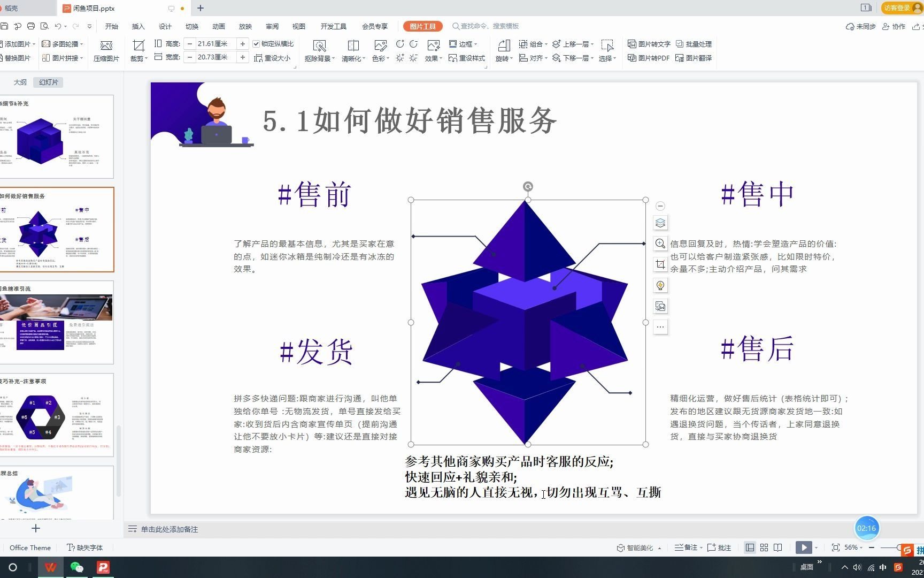Viewport: 924px width, 578px height.
Task: Open the Review ribbon tab
Action: 272,26
